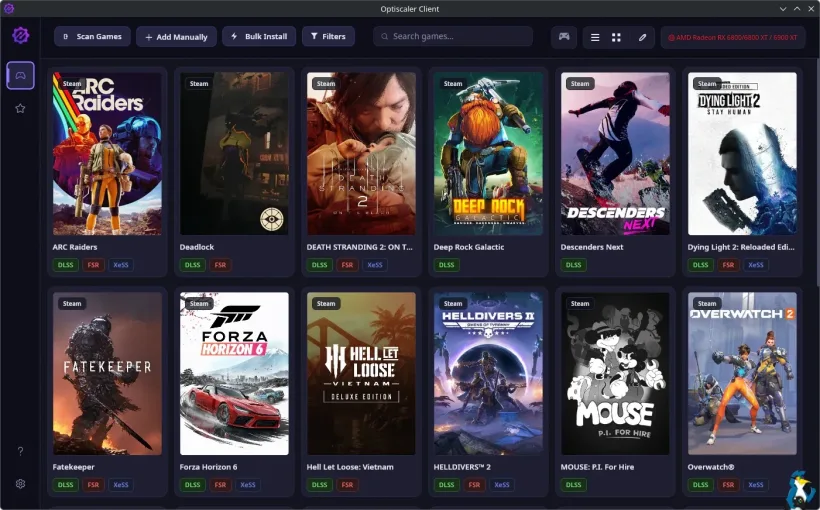Open settings gear in sidebar

click(x=20, y=484)
